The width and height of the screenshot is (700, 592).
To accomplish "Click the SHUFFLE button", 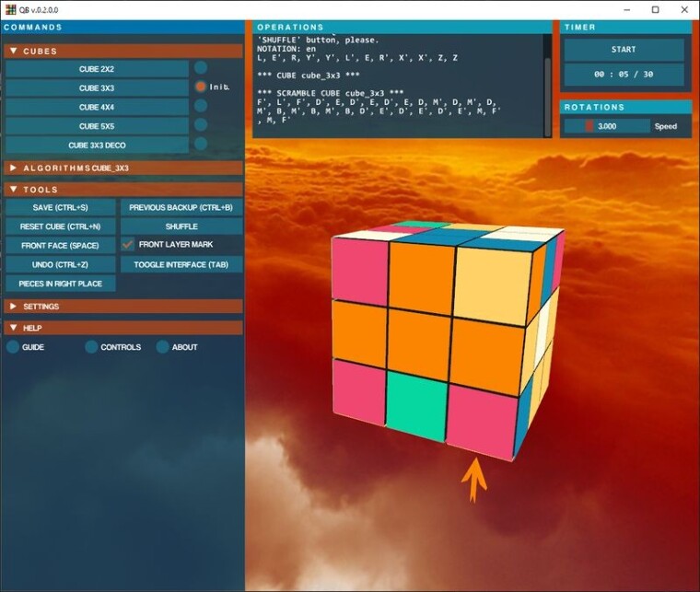I will (x=181, y=226).
